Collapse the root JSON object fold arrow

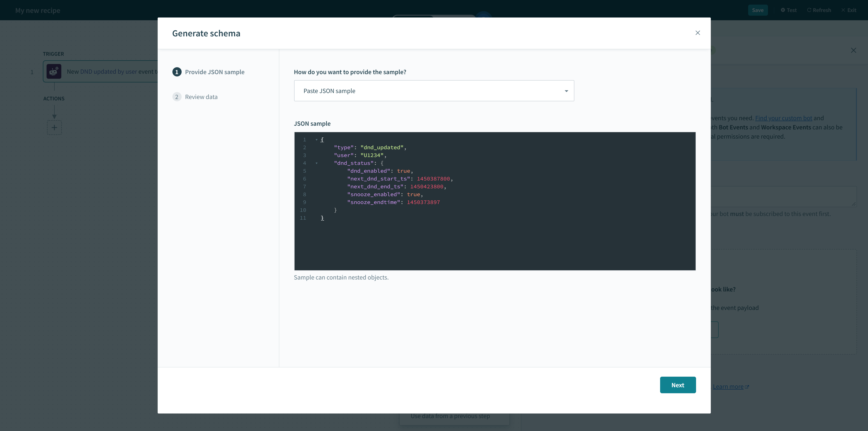click(316, 139)
